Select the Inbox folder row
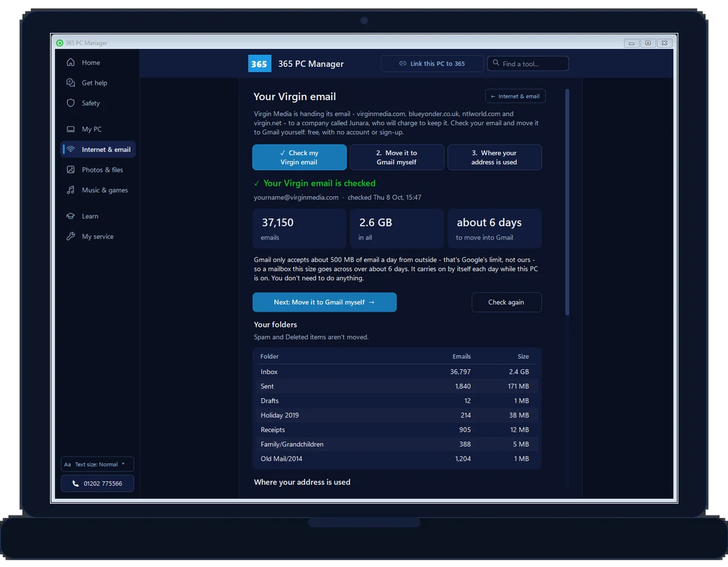This screenshot has height=567, width=728. point(397,372)
